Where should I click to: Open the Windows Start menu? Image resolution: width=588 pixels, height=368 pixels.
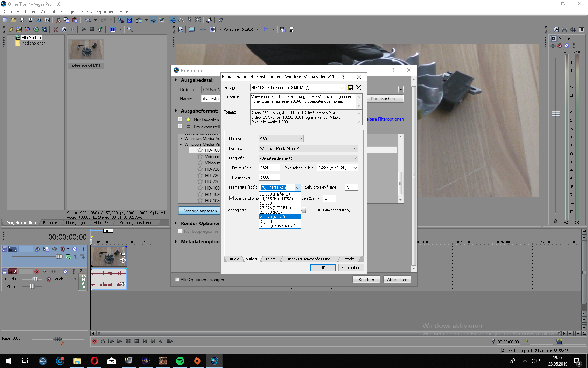8,361
